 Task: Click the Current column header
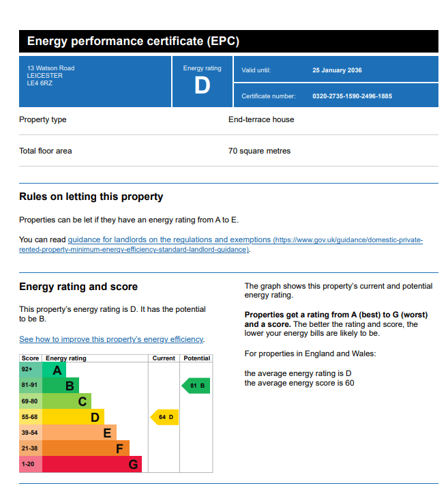[164, 358]
